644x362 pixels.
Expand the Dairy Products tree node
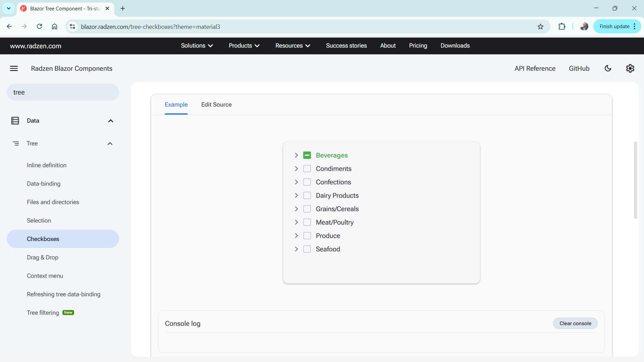pyautogui.click(x=297, y=195)
